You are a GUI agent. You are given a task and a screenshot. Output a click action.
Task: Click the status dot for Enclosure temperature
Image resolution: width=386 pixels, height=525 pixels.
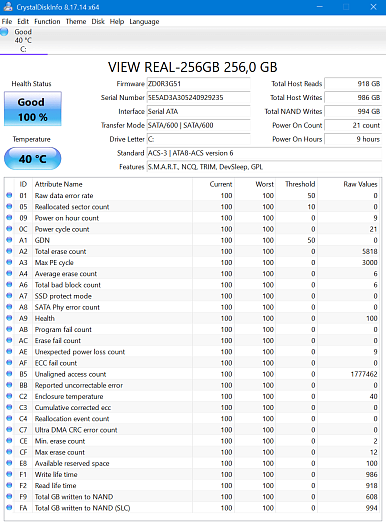pyautogui.click(x=9, y=396)
